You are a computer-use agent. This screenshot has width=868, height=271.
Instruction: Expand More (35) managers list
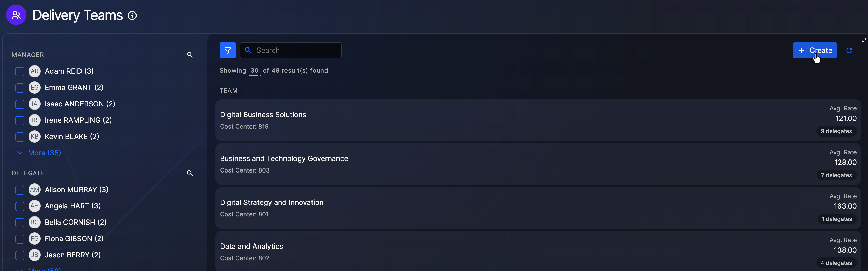pyautogui.click(x=44, y=153)
